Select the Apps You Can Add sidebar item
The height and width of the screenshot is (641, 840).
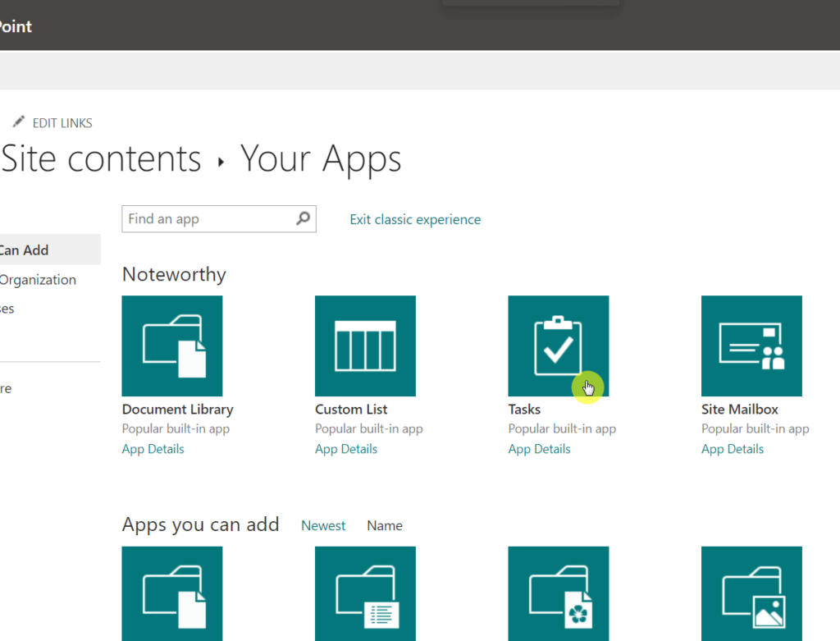point(50,250)
